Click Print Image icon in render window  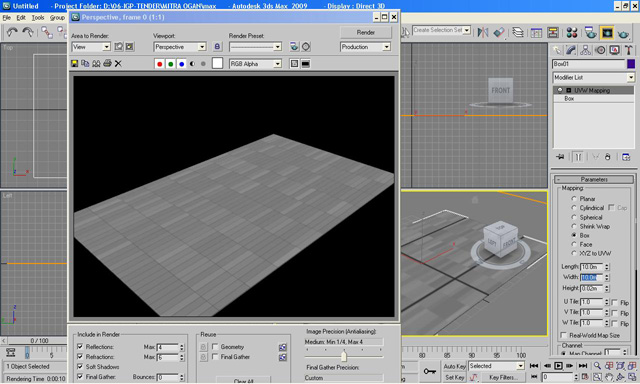pyautogui.click(x=107, y=63)
